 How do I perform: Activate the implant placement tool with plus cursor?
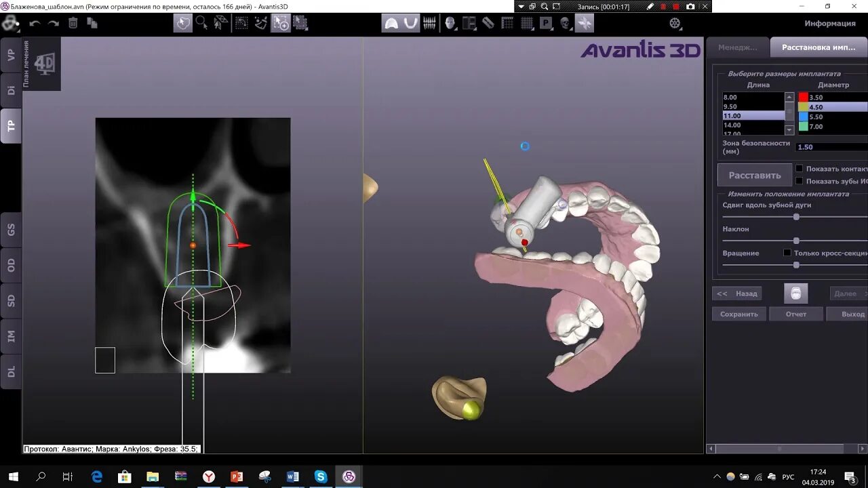(280, 23)
